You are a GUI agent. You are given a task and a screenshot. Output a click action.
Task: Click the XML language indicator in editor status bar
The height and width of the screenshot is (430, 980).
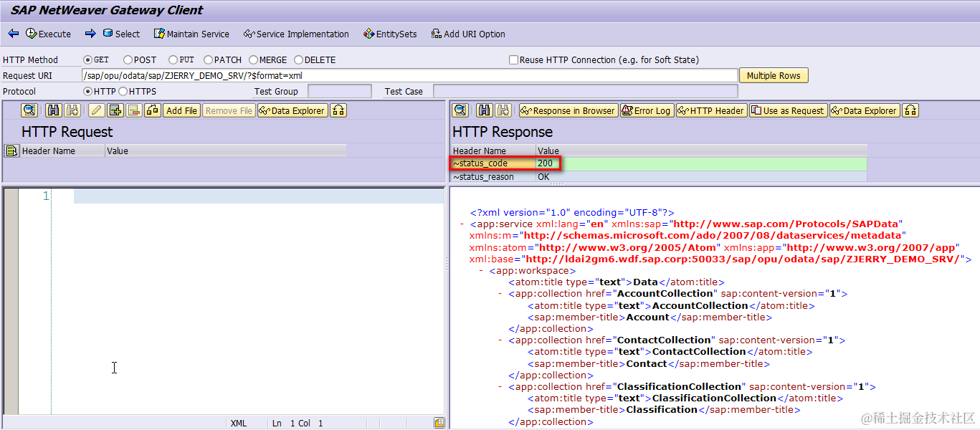[239, 424]
